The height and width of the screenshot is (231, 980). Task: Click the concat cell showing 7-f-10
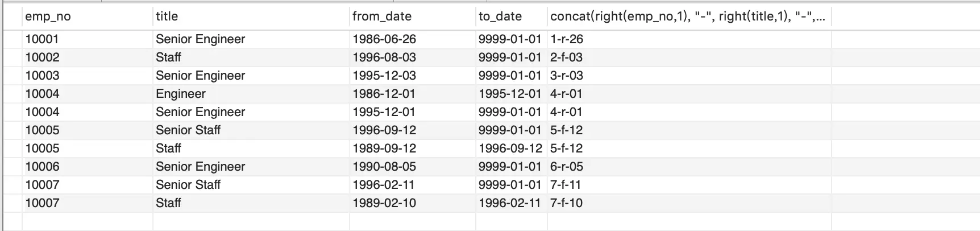click(x=567, y=203)
